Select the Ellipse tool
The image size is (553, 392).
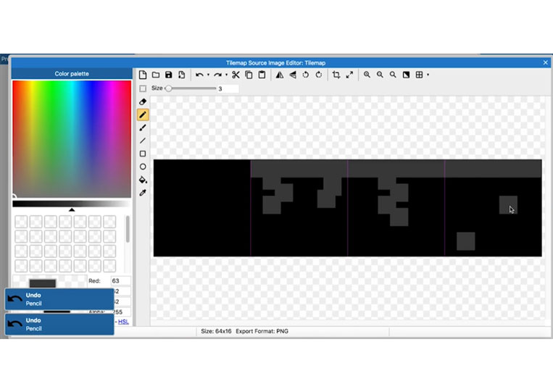pyautogui.click(x=143, y=167)
